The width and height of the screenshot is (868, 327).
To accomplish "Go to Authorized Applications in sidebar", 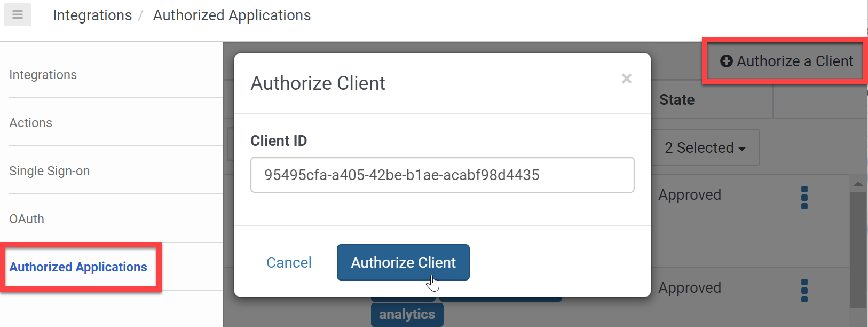I will (77, 267).
